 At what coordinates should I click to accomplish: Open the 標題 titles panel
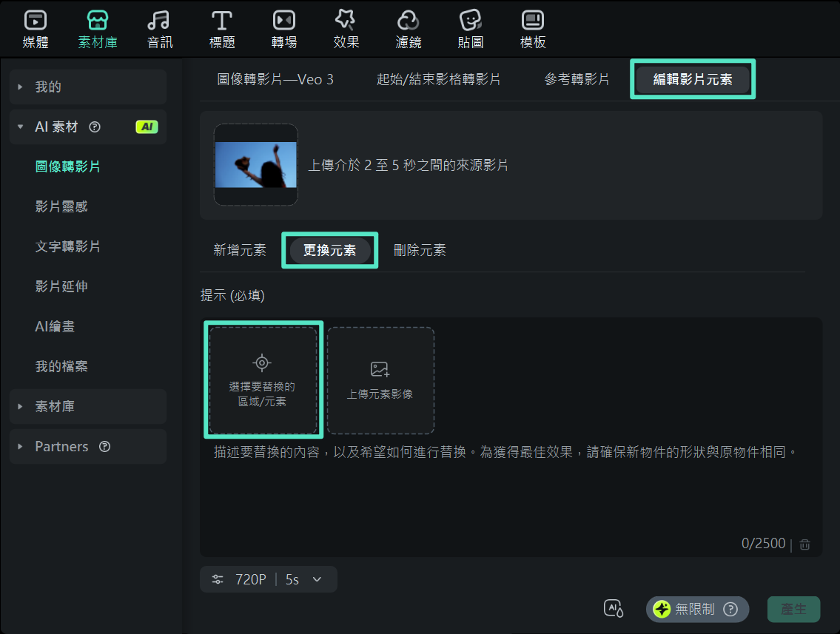point(222,28)
